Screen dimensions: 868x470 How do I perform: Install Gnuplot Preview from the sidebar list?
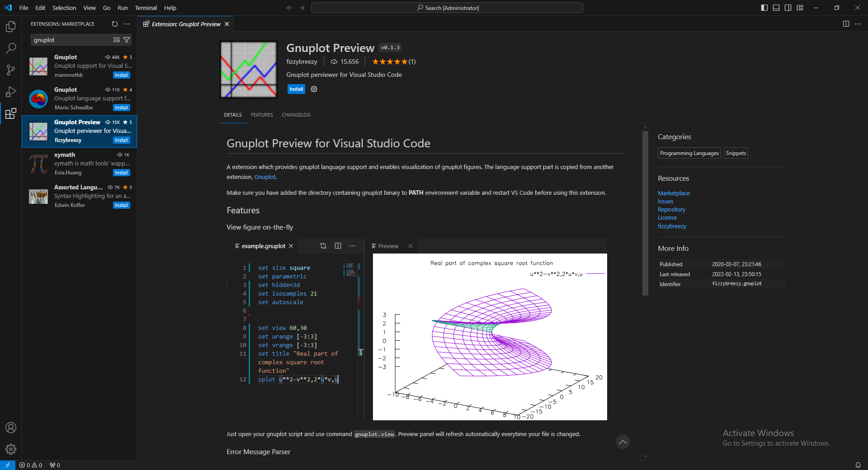(x=121, y=140)
